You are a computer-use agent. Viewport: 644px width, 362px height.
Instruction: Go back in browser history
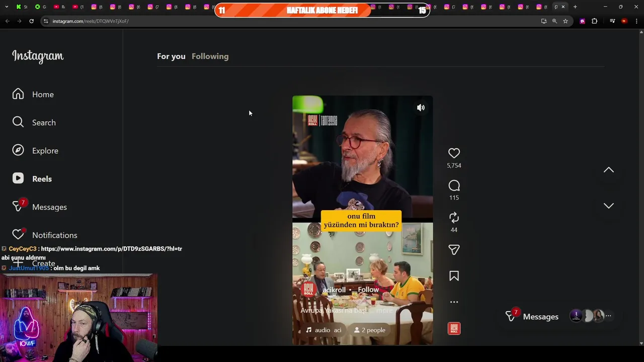7,21
